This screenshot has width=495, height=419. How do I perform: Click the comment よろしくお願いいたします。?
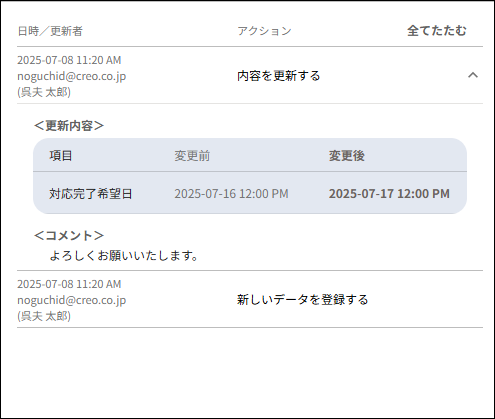[x=124, y=256]
